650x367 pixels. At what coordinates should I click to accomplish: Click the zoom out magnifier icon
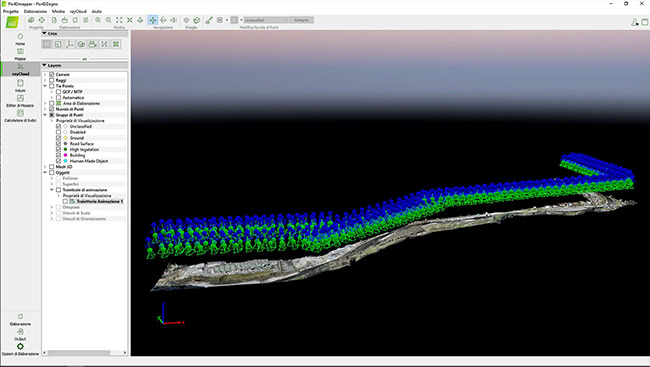tap(108, 20)
